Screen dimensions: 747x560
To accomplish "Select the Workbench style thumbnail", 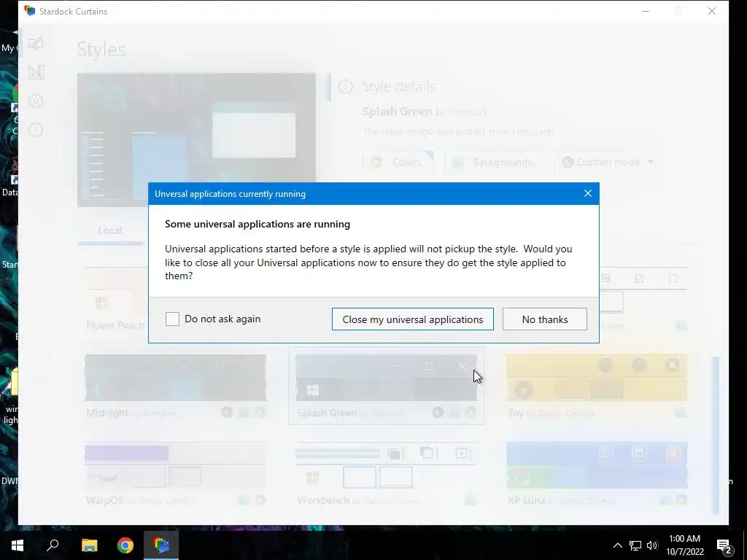I will pos(387,474).
